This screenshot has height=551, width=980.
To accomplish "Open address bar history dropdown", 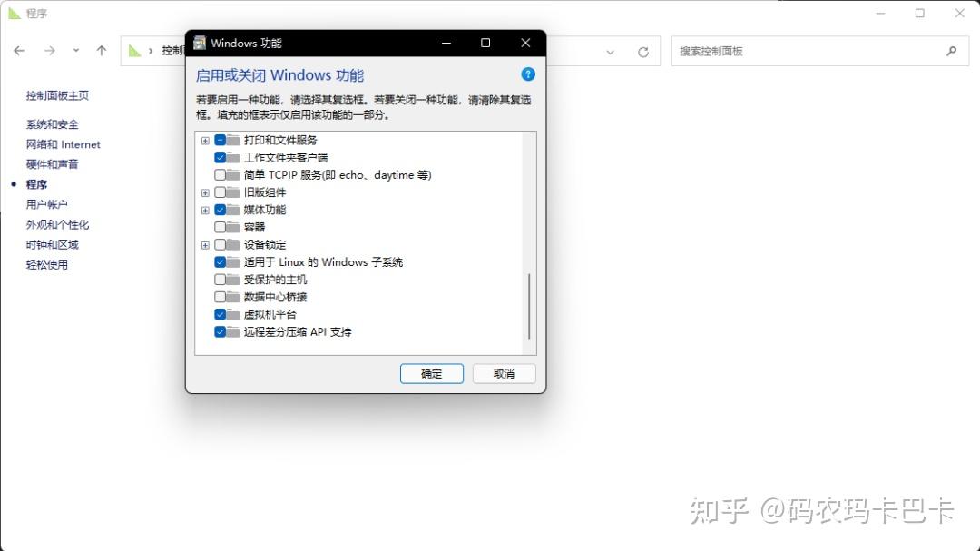I will click(610, 52).
